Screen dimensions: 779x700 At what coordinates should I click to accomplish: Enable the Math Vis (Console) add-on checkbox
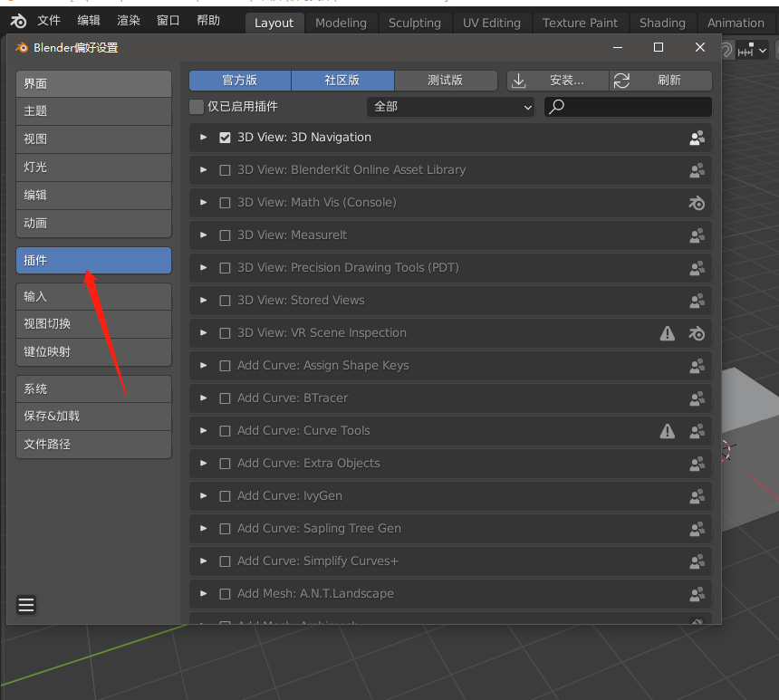tap(225, 203)
